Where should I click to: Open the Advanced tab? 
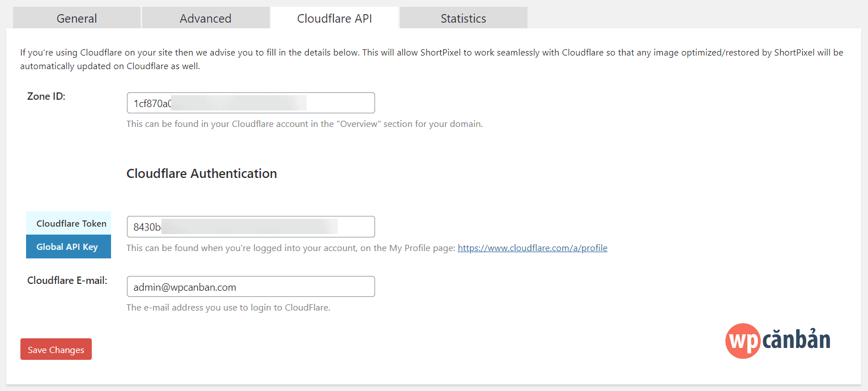click(x=206, y=18)
